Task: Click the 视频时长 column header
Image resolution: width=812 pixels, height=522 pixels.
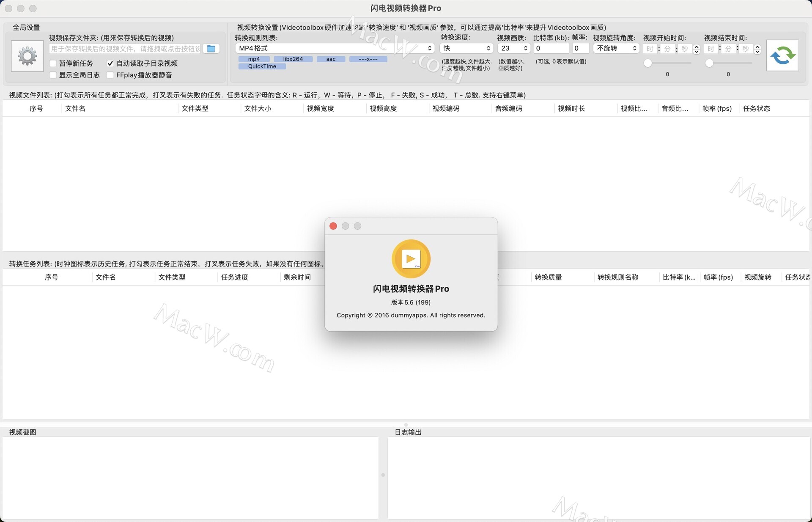Action: point(586,109)
